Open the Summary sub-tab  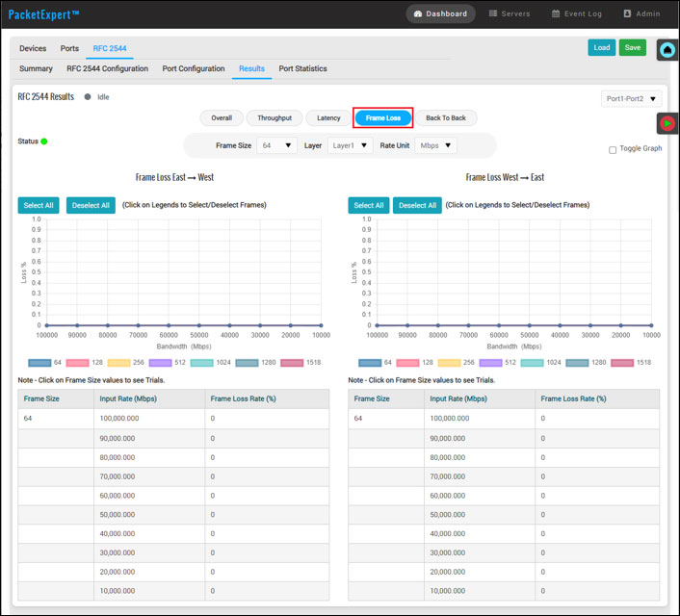tap(36, 68)
